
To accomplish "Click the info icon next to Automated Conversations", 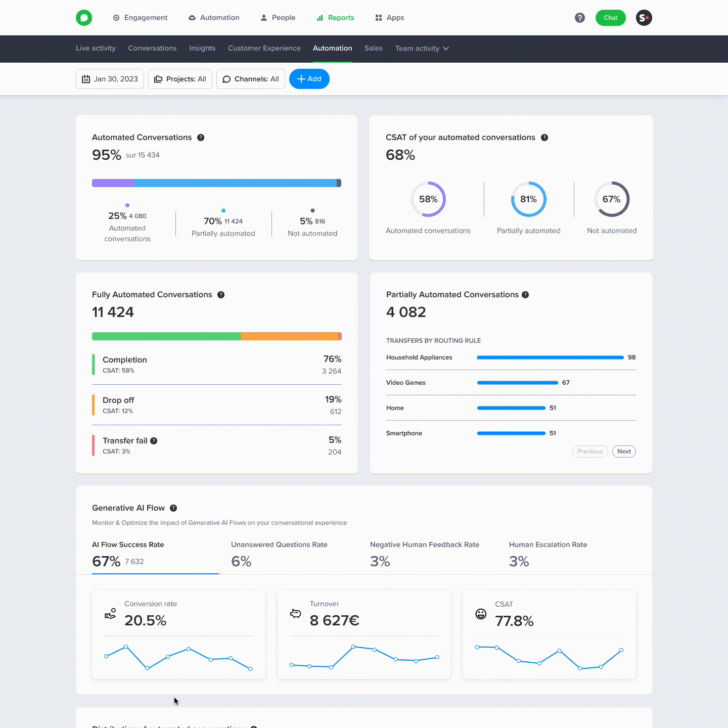I will coord(201,138).
